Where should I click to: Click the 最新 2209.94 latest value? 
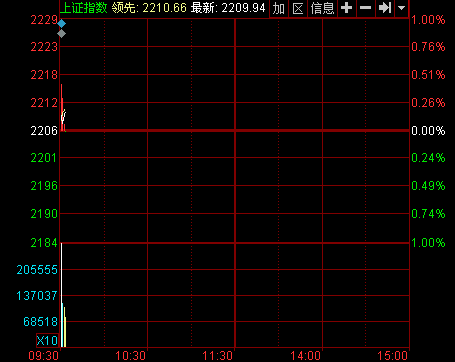coord(228,8)
